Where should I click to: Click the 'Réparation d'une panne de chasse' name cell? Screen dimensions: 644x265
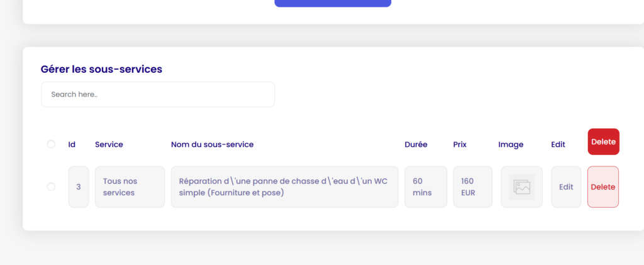285,187
